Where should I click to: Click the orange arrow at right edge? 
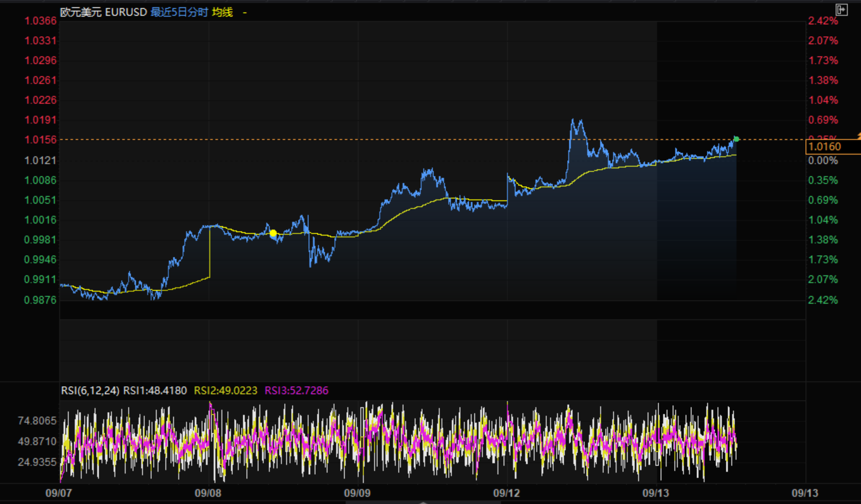858,136
